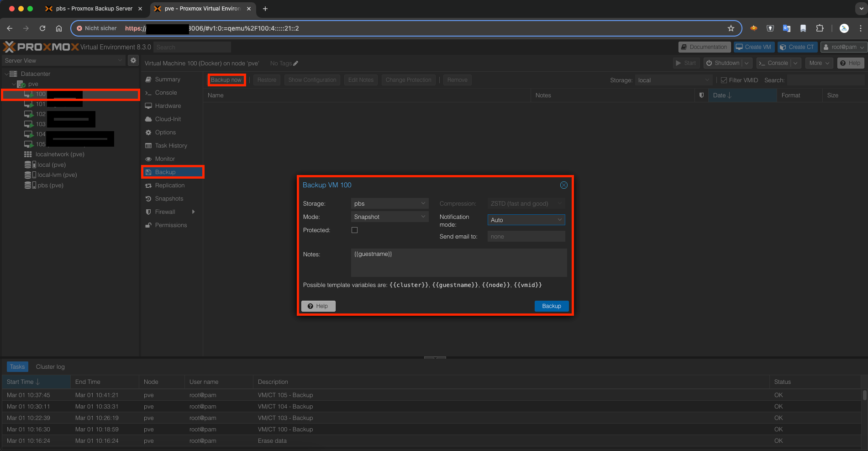Toggle the Filter VMID checkbox
This screenshot has width=868, height=451.
point(724,80)
